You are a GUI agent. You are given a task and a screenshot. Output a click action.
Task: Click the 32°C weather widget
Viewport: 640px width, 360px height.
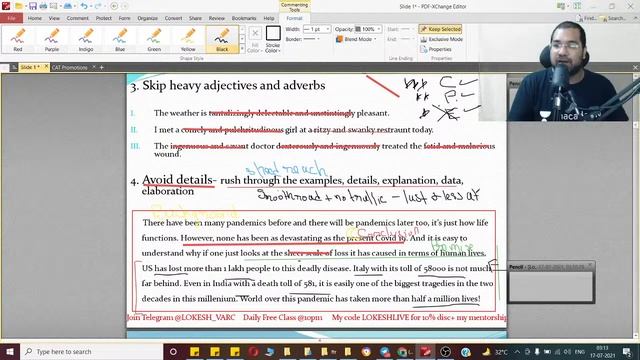pyautogui.click(x=496, y=351)
